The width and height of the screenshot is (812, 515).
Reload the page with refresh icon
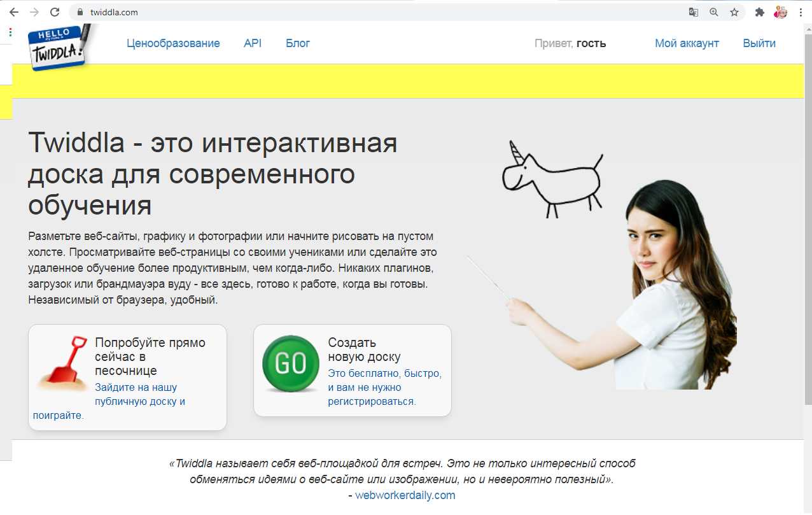click(55, 12)
